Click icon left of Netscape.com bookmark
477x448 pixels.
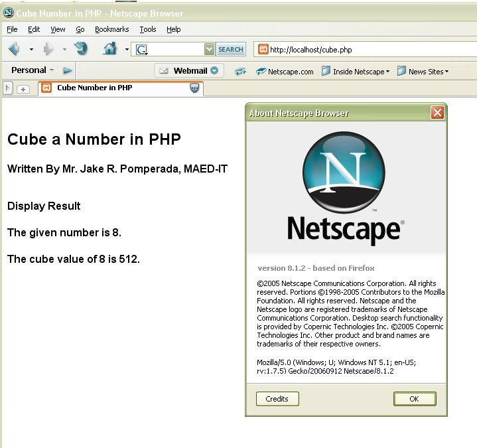[261, 72]
